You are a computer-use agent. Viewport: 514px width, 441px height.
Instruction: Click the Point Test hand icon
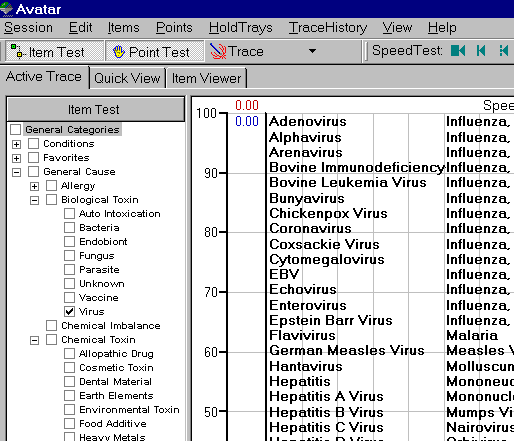[x=118, y=52]
